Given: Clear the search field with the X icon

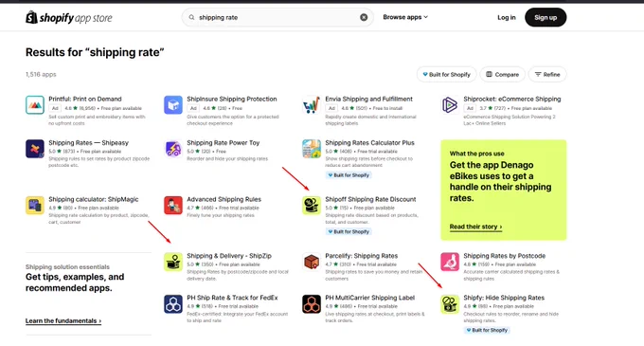Looking at the screenshot, I should pyautogui.click(x=364, y=17).
